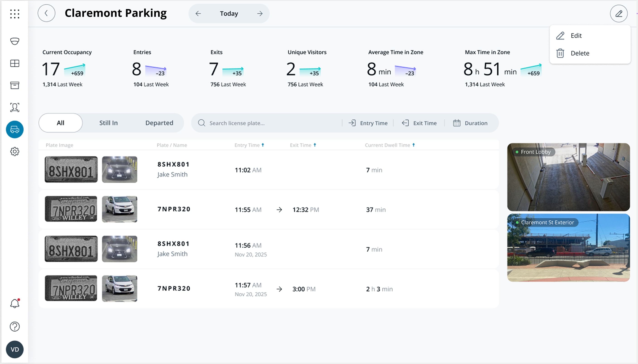Image resolution: width=638 pixels, height=364 pixels.
Task: Select the Still In filter
Action: coord(108,123)
